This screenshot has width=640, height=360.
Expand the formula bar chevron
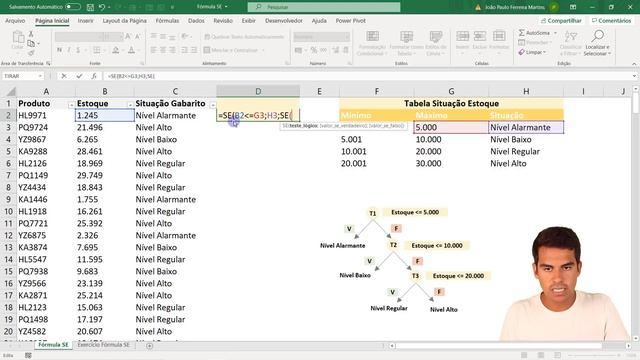pos(634,76)
